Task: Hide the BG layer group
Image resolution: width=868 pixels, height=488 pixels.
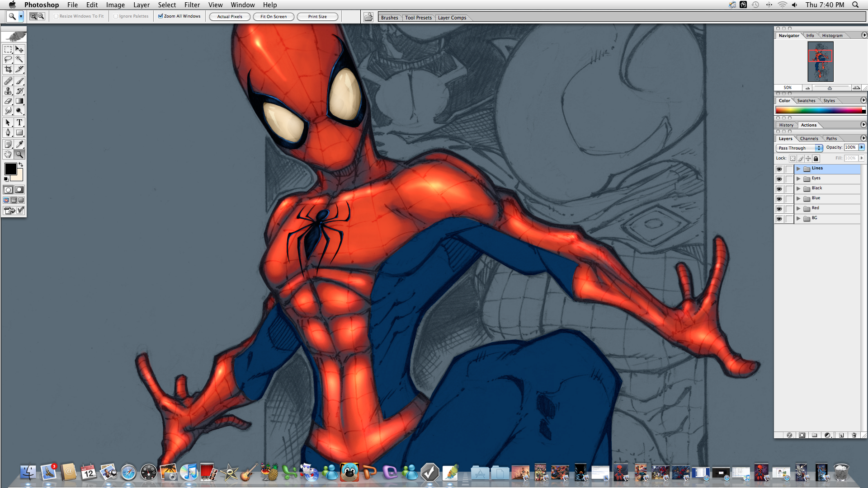Action: click(x=779, y=219)
